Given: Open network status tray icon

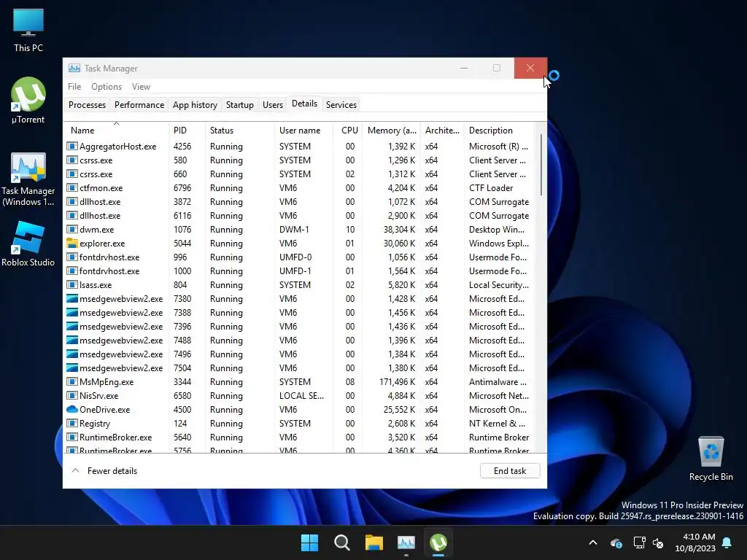Looking at the screenshot, I should tap(639, 542).
